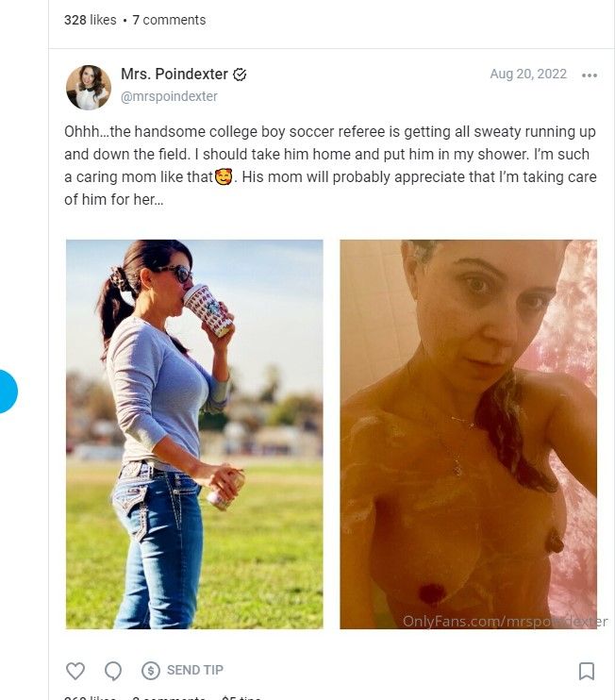Screen dimensions: 615x700
Task: Open the 7 comments link
Action: click(x=169, y=20)
